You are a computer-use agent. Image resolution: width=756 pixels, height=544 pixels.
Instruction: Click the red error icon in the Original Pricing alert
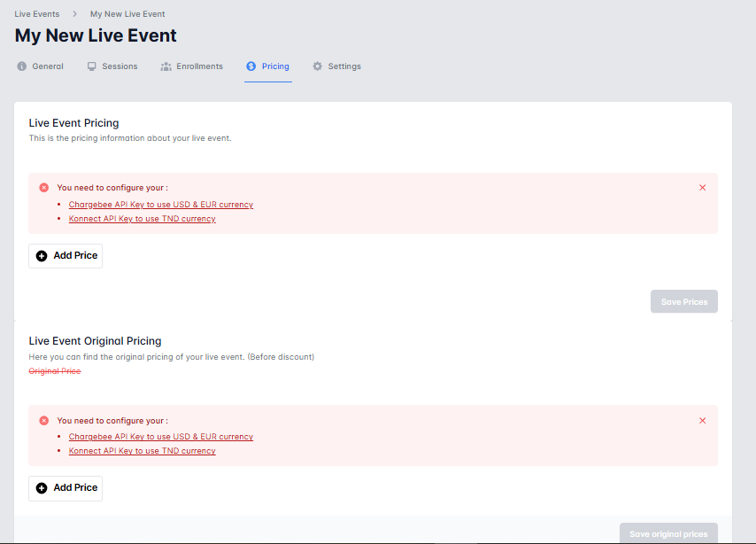click(x=44, y=421)
